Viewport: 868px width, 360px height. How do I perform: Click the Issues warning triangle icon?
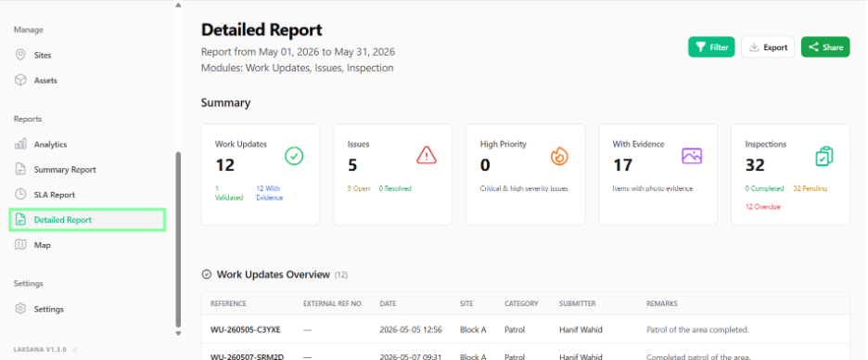click(x=427, y=156)
